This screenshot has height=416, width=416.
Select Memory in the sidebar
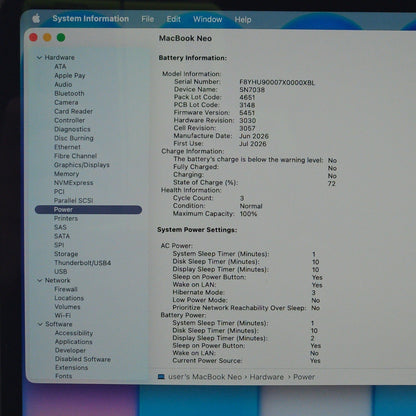tap(67, 174)
